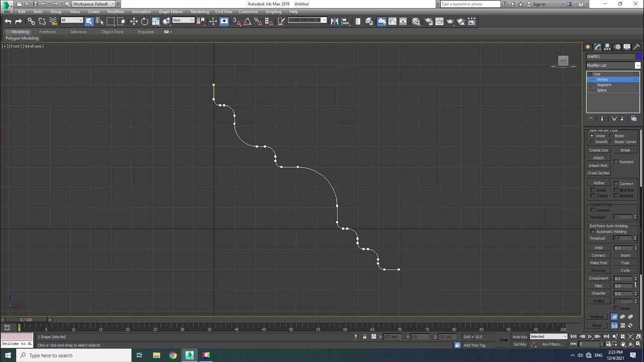
Task: Tick the Connect checkbox under Connect Copy
Action: click(x=593, y=210)
